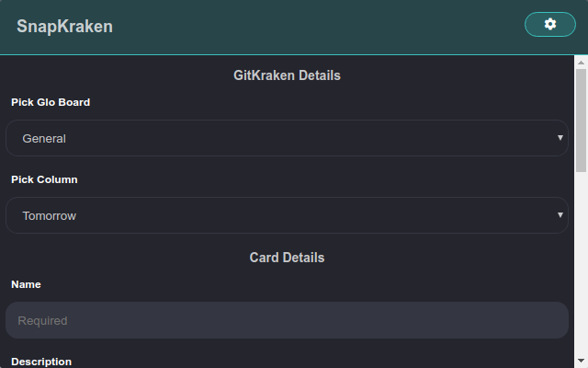
Task: Click the SnapKraken title in the header
Action: tap(64, 27)
